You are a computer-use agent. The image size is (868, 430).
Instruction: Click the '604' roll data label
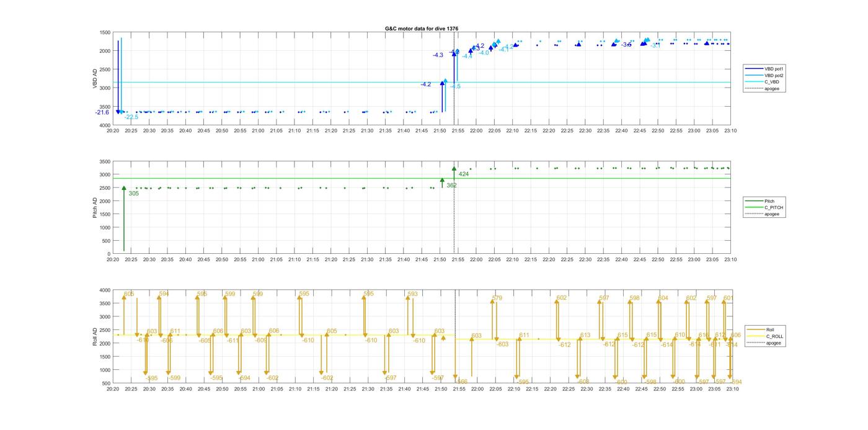pyautogui.click(x=663, y=298)
